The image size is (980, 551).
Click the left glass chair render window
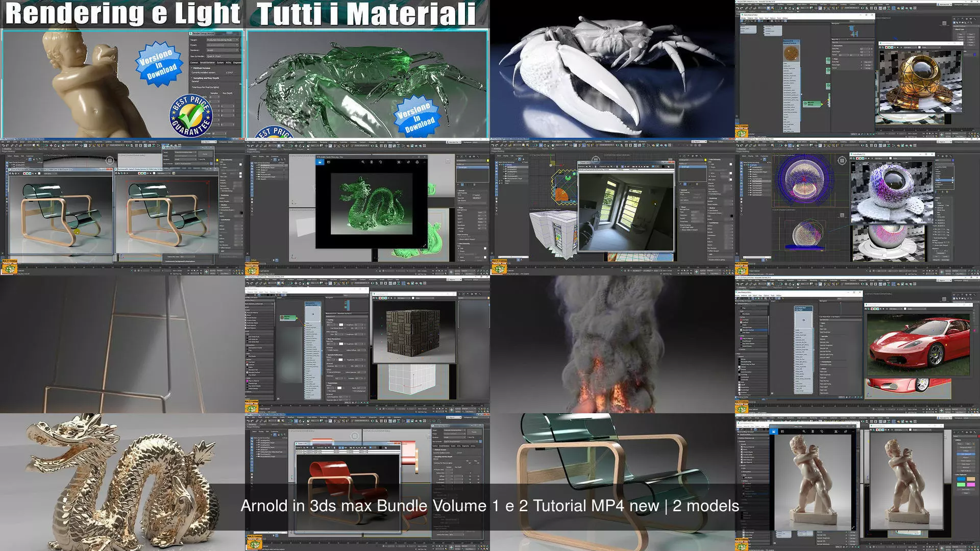[x=60, y=212]
